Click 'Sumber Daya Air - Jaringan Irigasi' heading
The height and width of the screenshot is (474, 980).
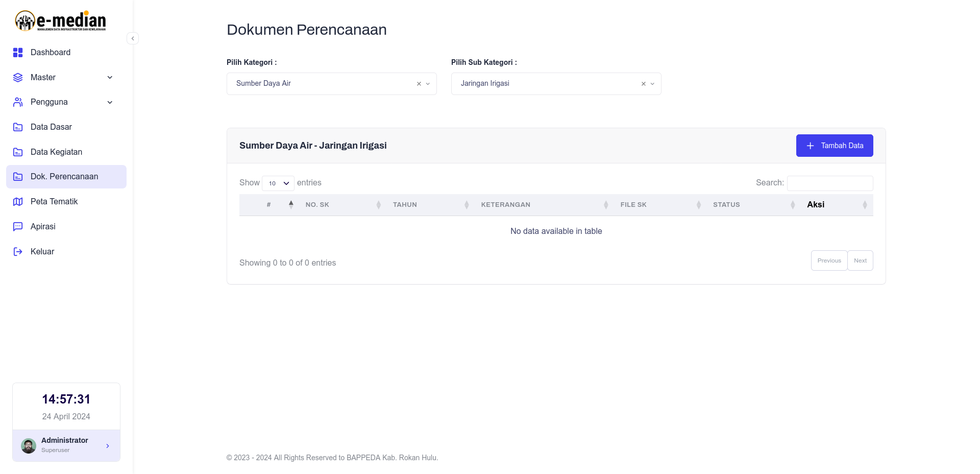pyautogui.click(x=313, y=146)
